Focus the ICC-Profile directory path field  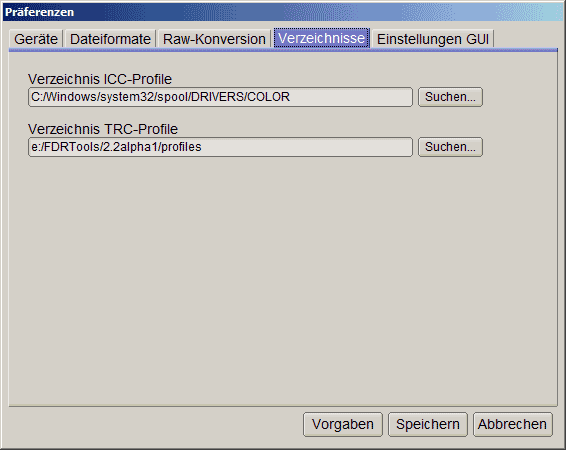[220, 97]
